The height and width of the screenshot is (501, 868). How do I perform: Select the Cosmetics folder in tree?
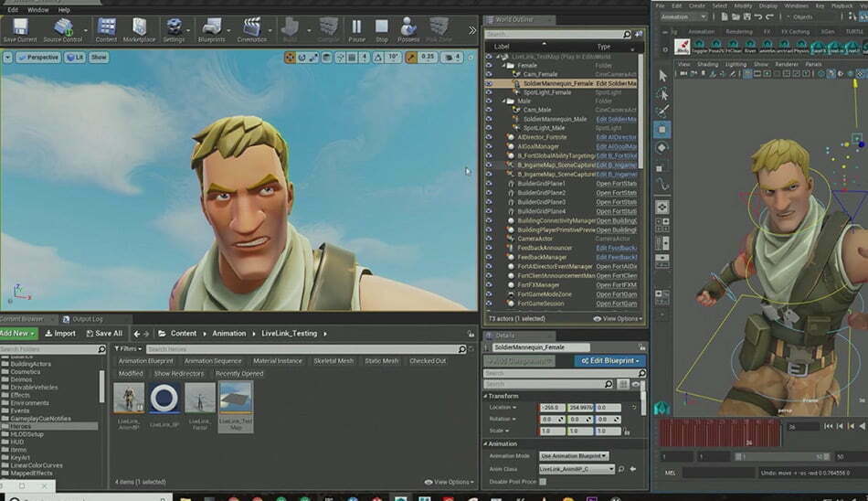click(26, 372)
